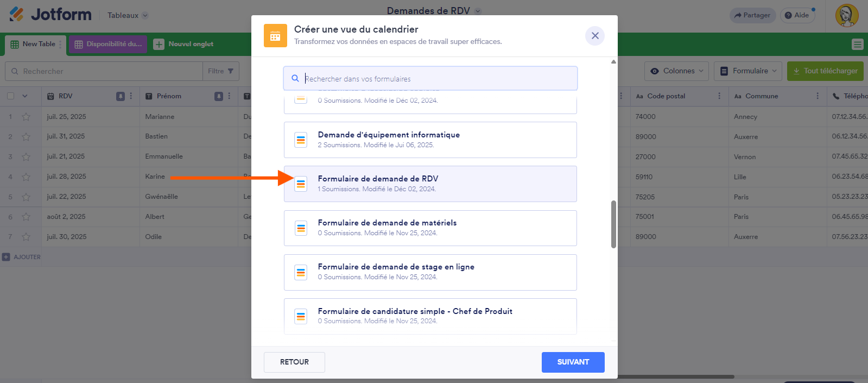This screenshot has width=868, height=383.
Task: Star the row for Marianne
Action: pos(25,116)
